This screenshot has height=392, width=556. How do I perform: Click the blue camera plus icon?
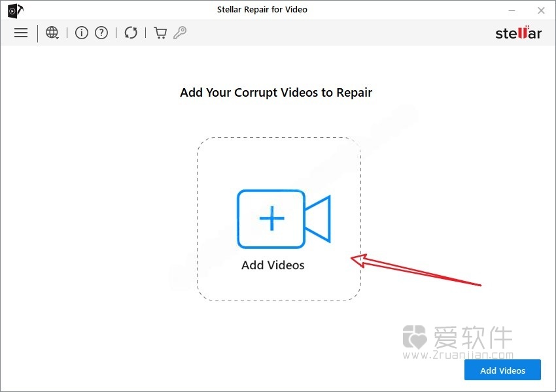284,219
